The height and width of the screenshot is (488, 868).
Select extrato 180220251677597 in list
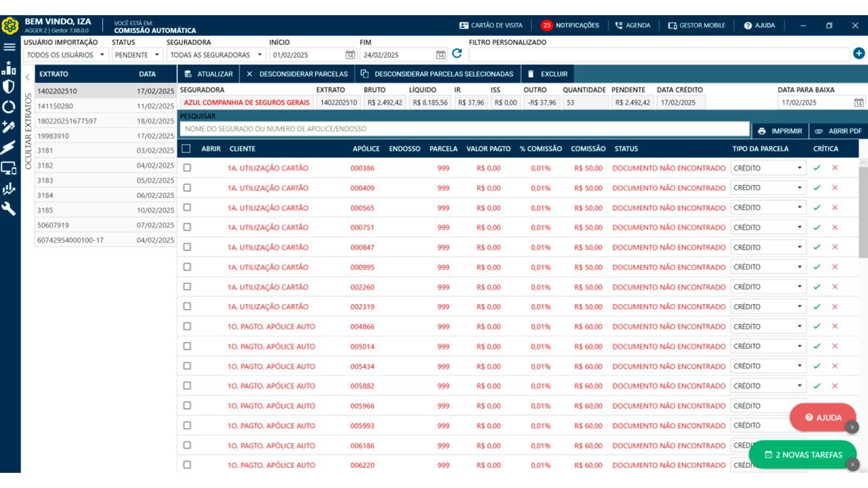click(x=105, y=121)
